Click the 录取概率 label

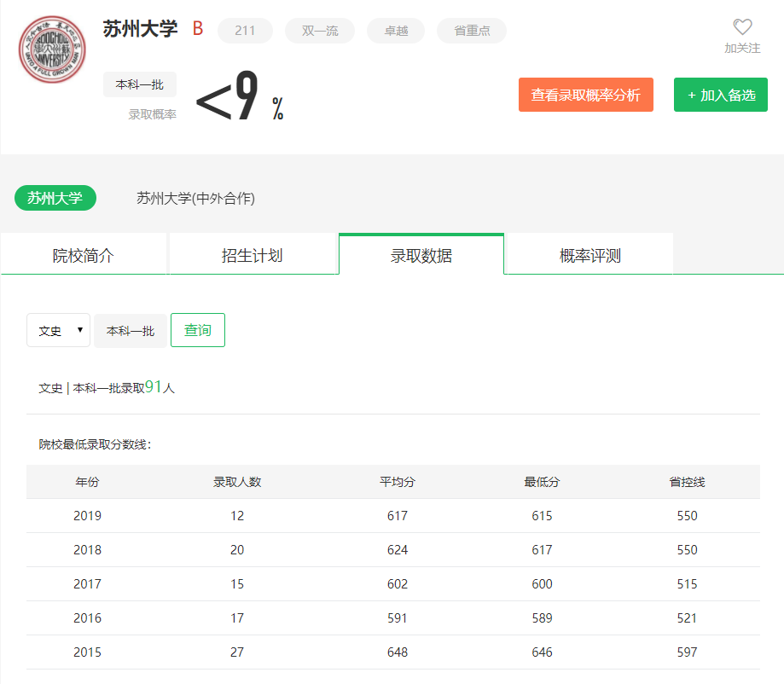152,114
